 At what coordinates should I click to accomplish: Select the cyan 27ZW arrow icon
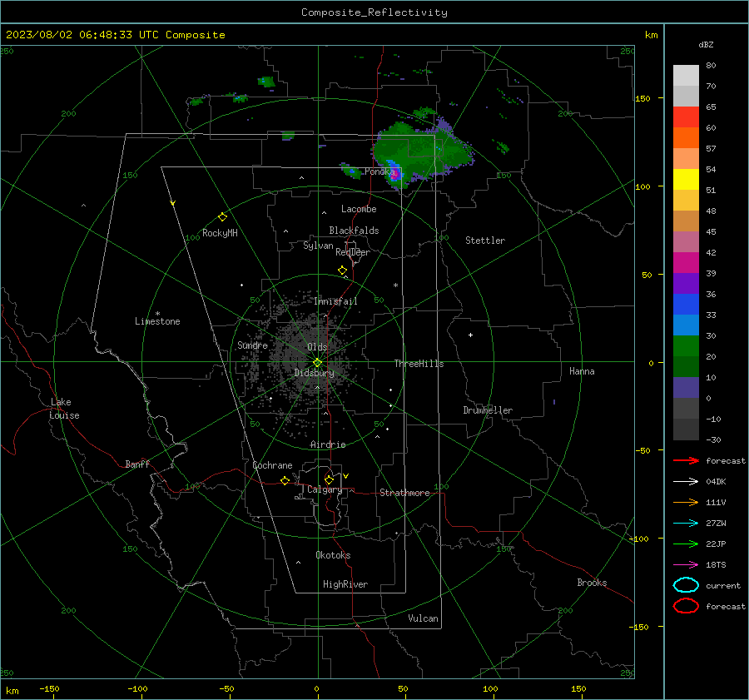(686, 524)
